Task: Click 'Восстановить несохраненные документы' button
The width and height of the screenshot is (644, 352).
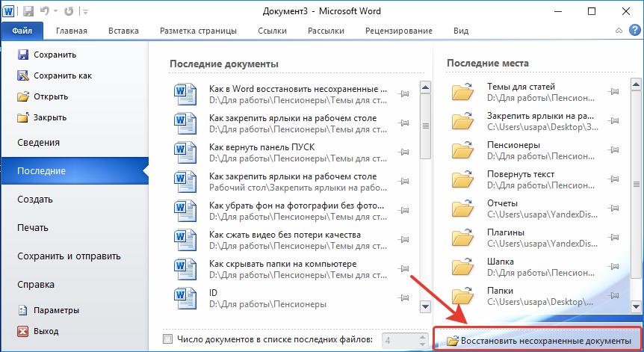Action: 538,341
